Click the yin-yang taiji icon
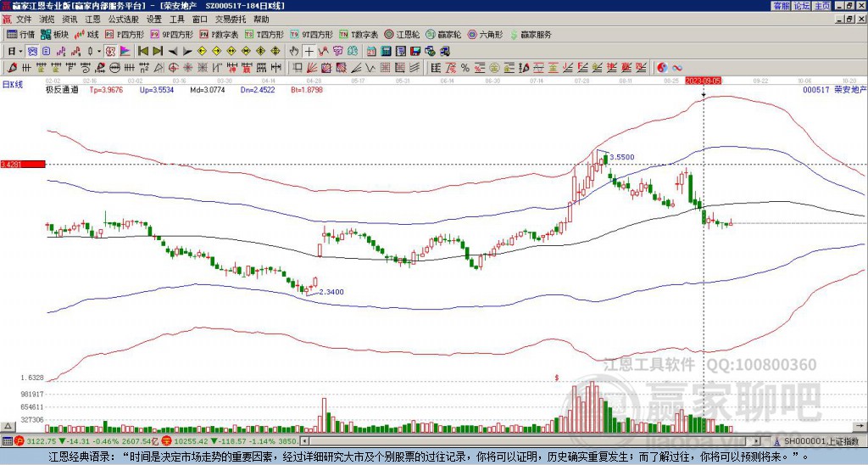 click(662, 68)
